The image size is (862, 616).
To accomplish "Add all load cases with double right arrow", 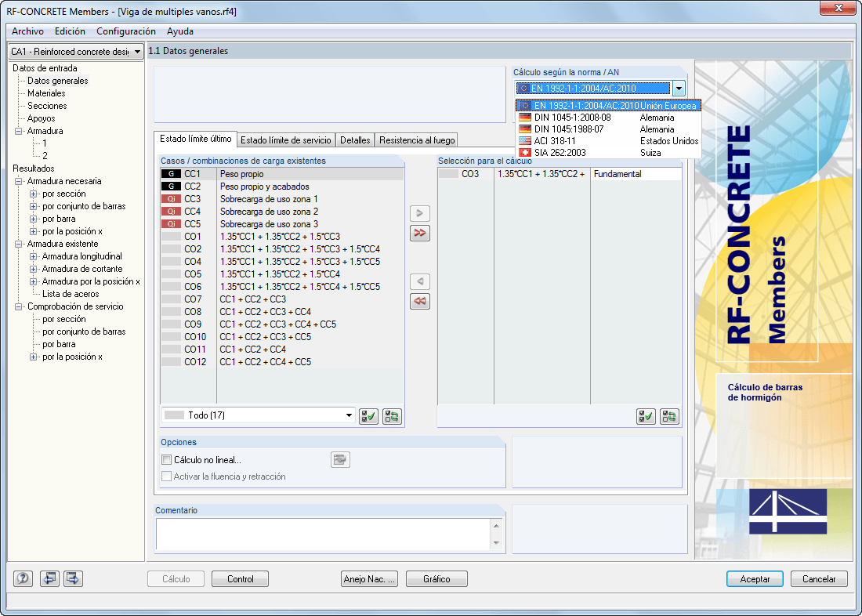I will (x=420, y=233).
